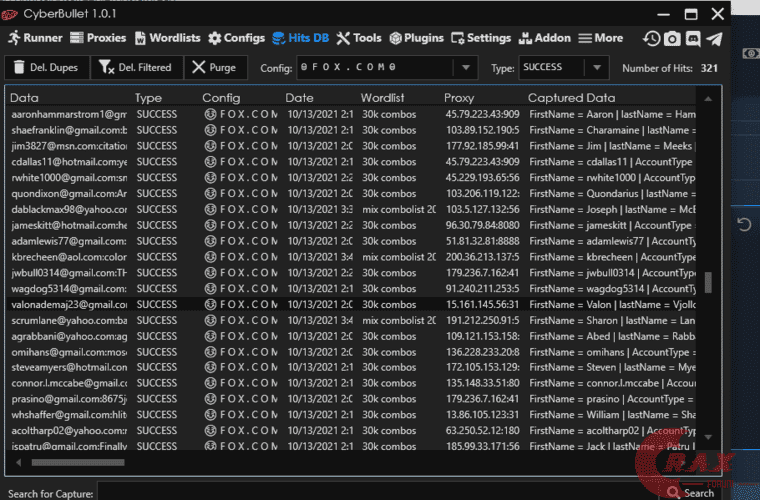Click the camera screenshot icon

tap(672, 39)
